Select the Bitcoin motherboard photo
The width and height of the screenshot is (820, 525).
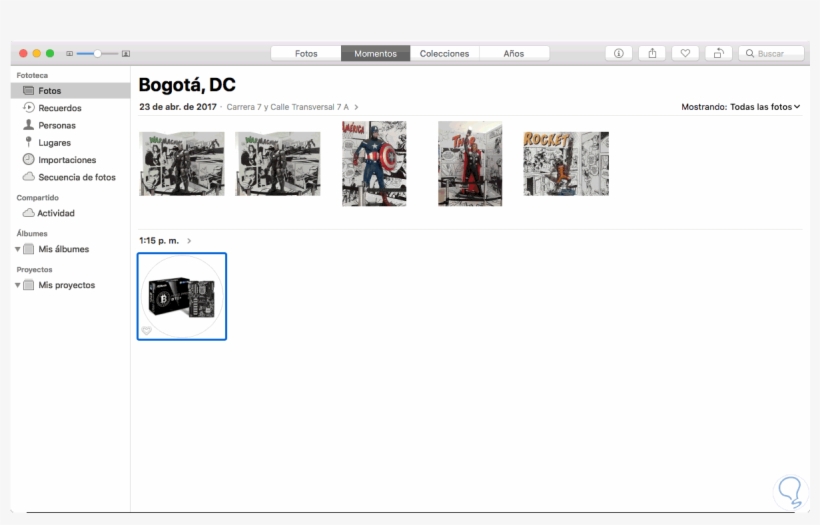[x=182, y=296]
